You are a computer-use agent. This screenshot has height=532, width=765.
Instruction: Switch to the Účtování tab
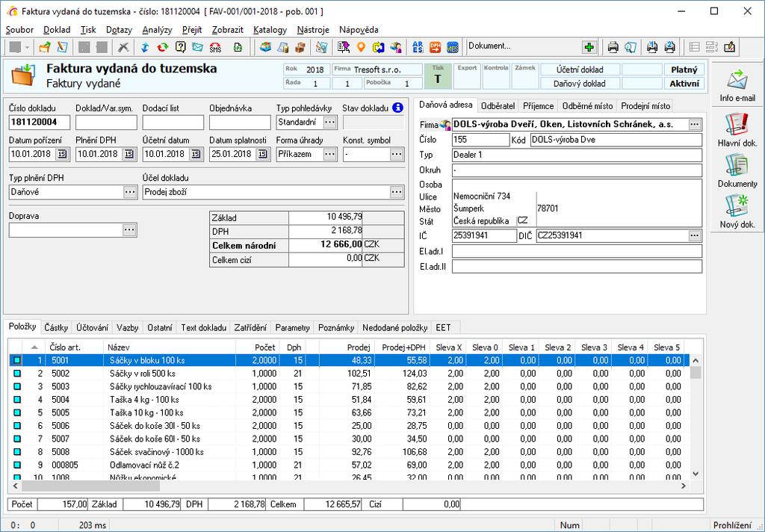point(92,327)
